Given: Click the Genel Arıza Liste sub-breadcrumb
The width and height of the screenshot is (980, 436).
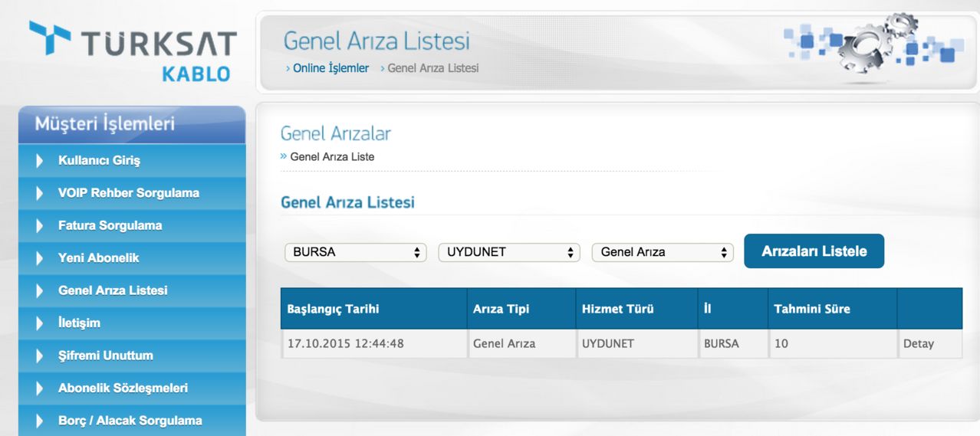Looking at the screenshot, I should point(332,156).
